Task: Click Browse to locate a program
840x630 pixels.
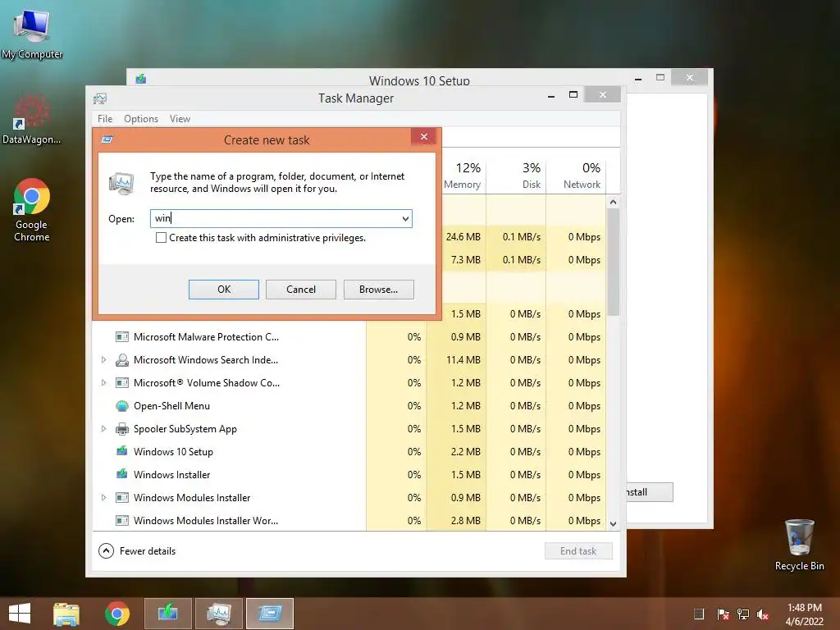Action: pyautogui.click(x=379, y=290)
